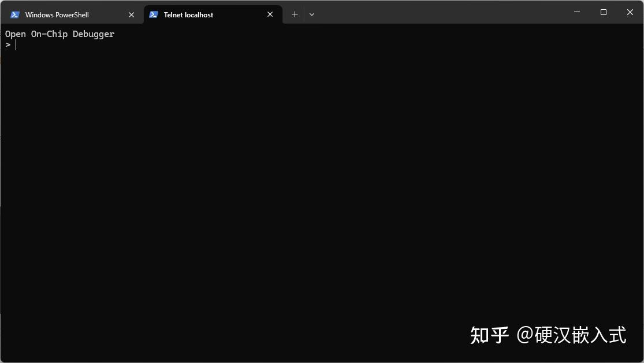
Task: Click the Telnet localhost tab title text
Action: [x=187, y=14]
